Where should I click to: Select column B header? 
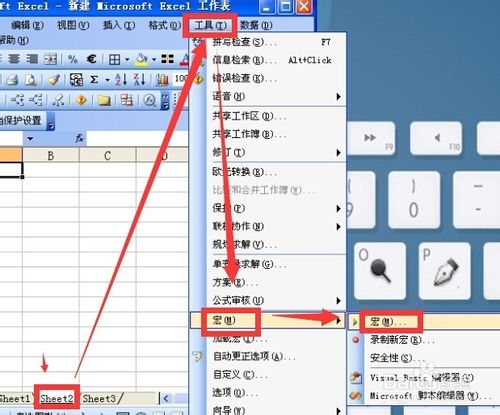[x=51, y=155]
